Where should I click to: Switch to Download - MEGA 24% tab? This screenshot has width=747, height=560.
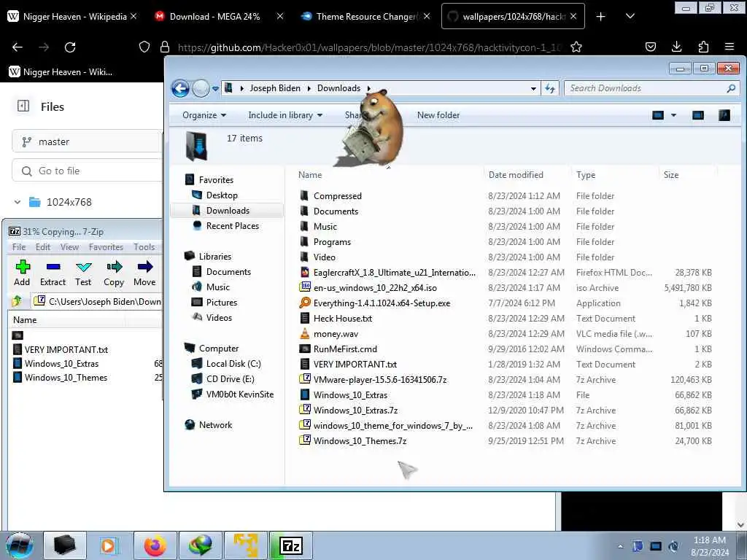click(214, 16)
